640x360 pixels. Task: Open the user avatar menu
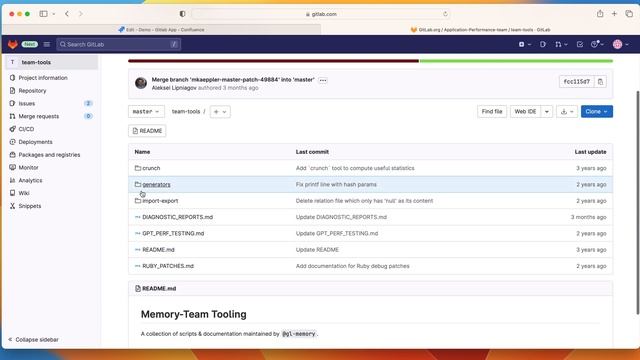click(620, 44)
